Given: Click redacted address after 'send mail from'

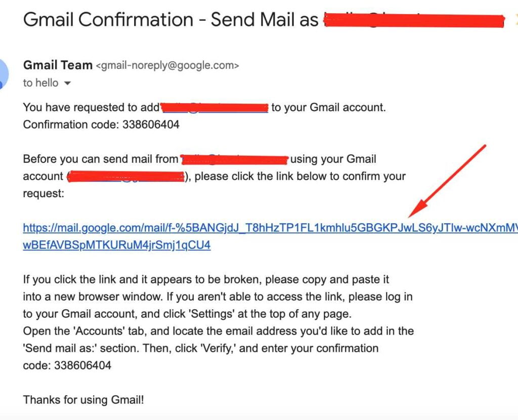Looking at the screenshot, I should tap(234, 159).
